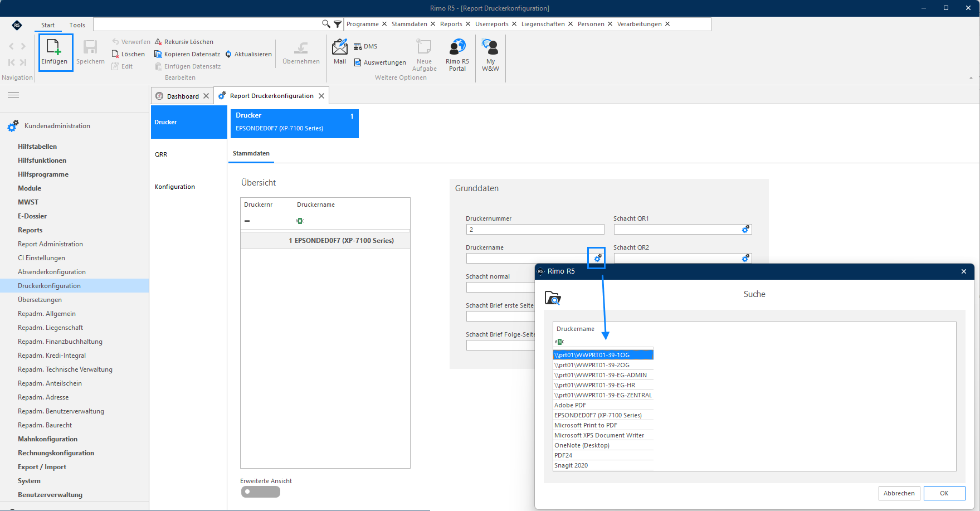The image size is (980, 511).
Task: Click the Abbrechen button
Action: (x=899, y=493)
